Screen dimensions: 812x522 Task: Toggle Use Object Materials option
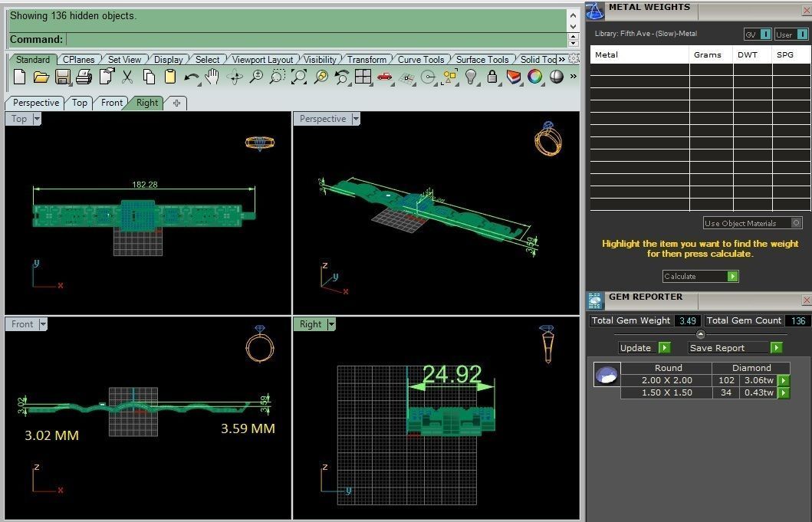[x=797, y=223]
